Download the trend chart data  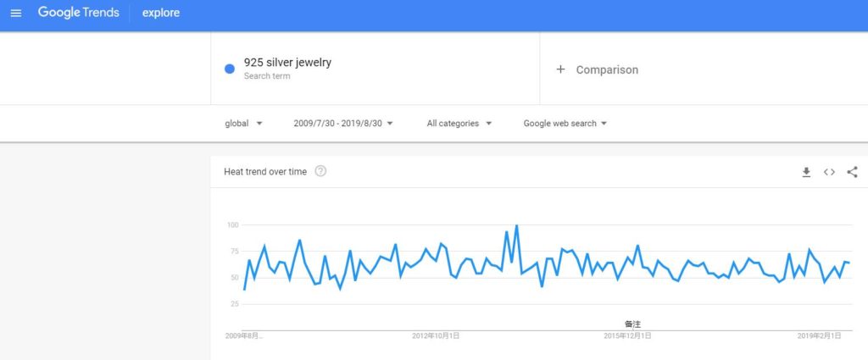point(806,172)
